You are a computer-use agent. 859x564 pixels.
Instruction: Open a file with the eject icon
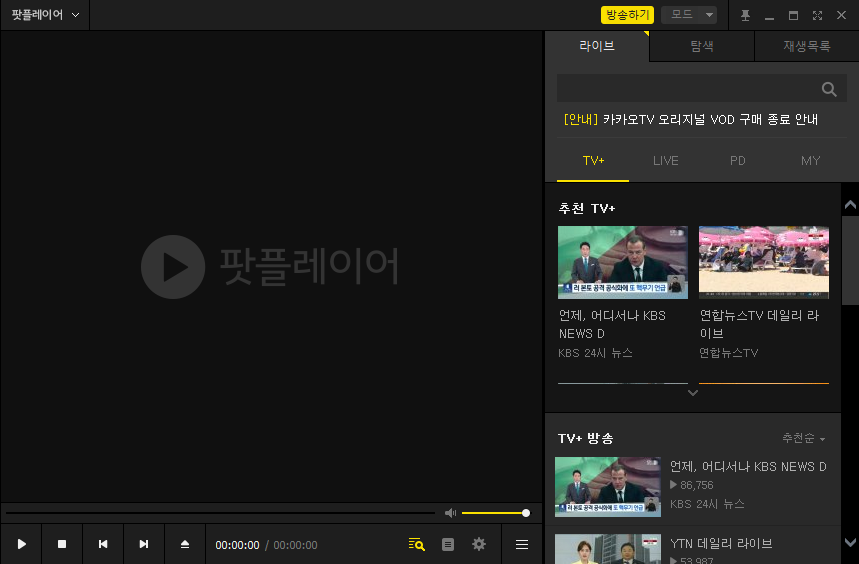pos(185,544)
